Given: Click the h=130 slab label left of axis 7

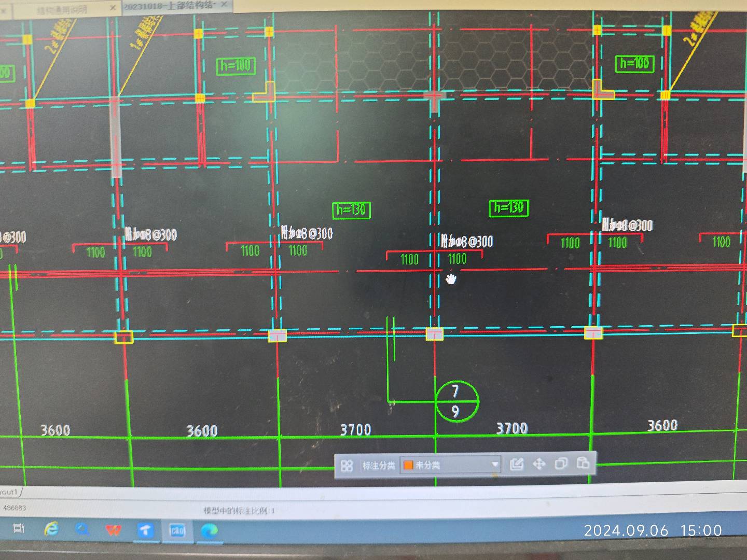Looking at the screenshot, I should click(x=351, y=209).
